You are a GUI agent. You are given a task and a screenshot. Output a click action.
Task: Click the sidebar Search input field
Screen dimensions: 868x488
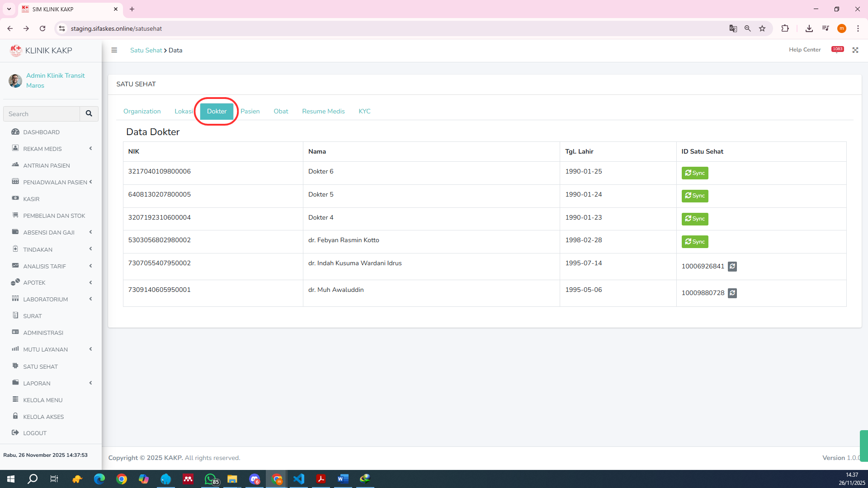[42, 114]
